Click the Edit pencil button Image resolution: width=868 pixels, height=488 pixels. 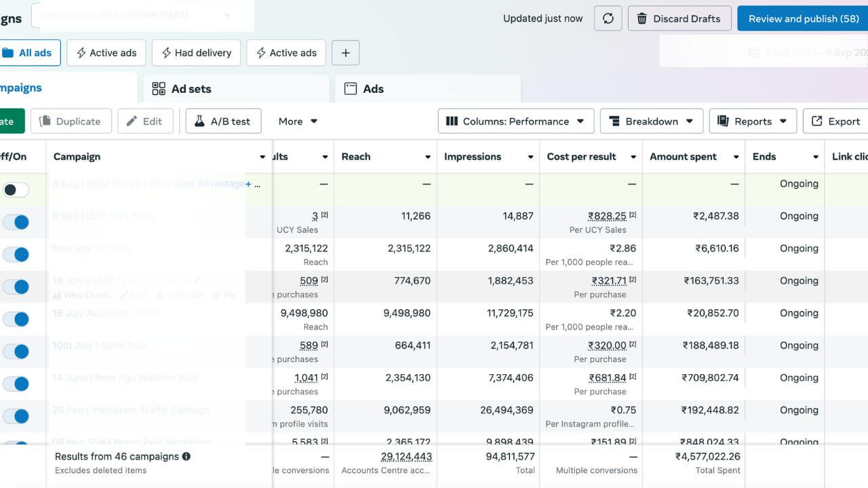tap(144, 121)
